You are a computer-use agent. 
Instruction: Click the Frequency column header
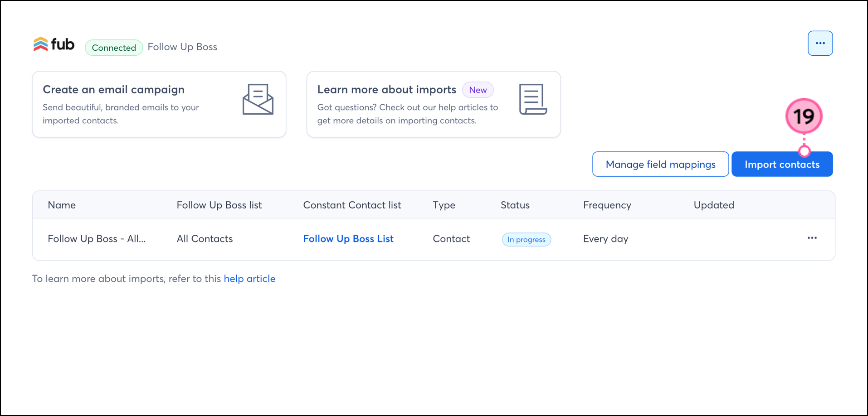pos(607,205)
